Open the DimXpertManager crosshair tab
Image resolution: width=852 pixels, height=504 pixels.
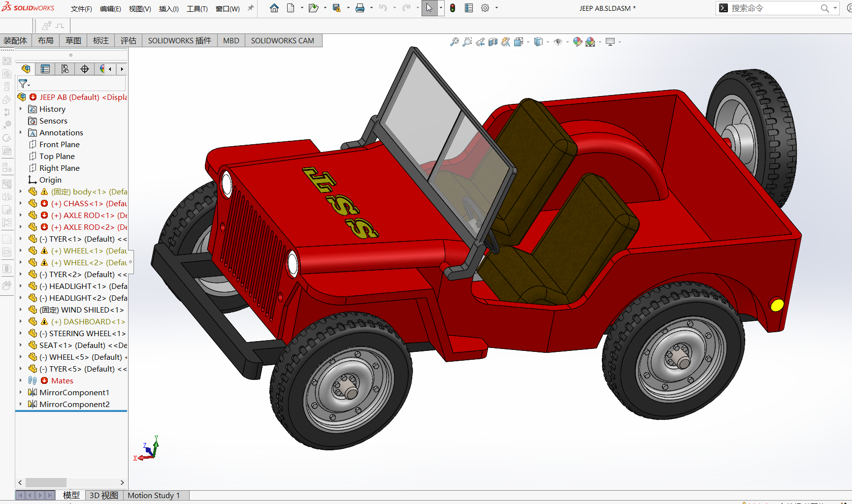pyautogui.click(x=85, y=69)
